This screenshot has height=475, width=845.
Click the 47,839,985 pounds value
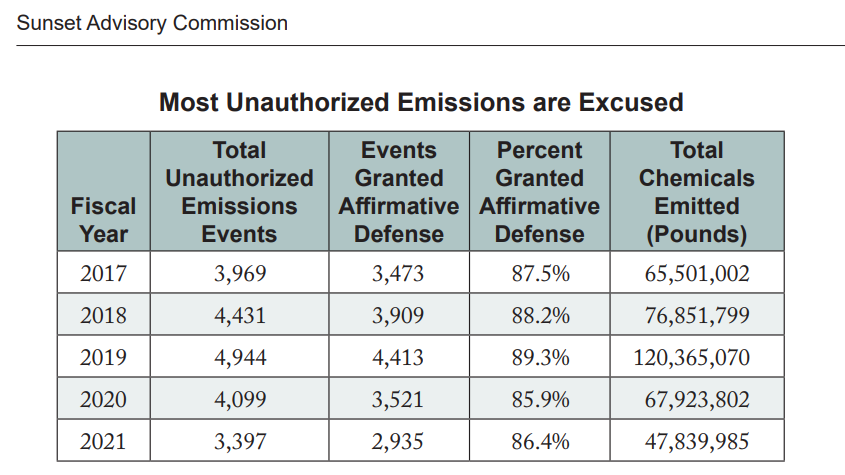coord(696,441)
